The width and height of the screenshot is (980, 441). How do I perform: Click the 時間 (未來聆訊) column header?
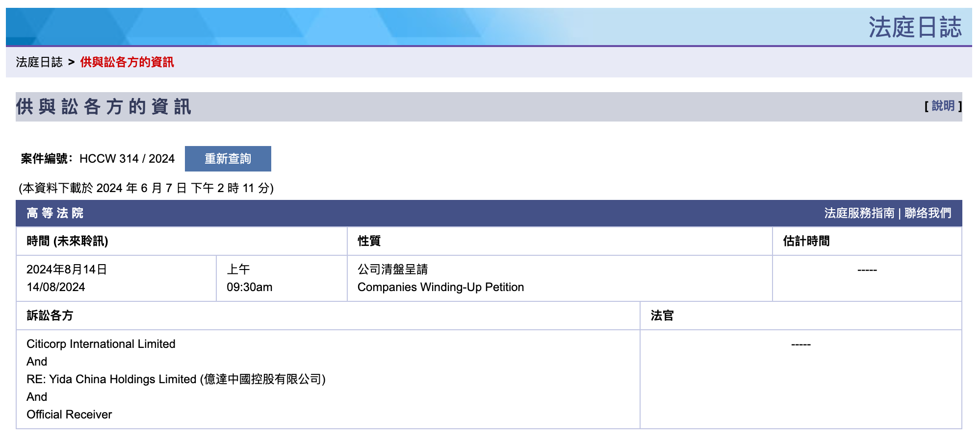(x=67, y=241)
